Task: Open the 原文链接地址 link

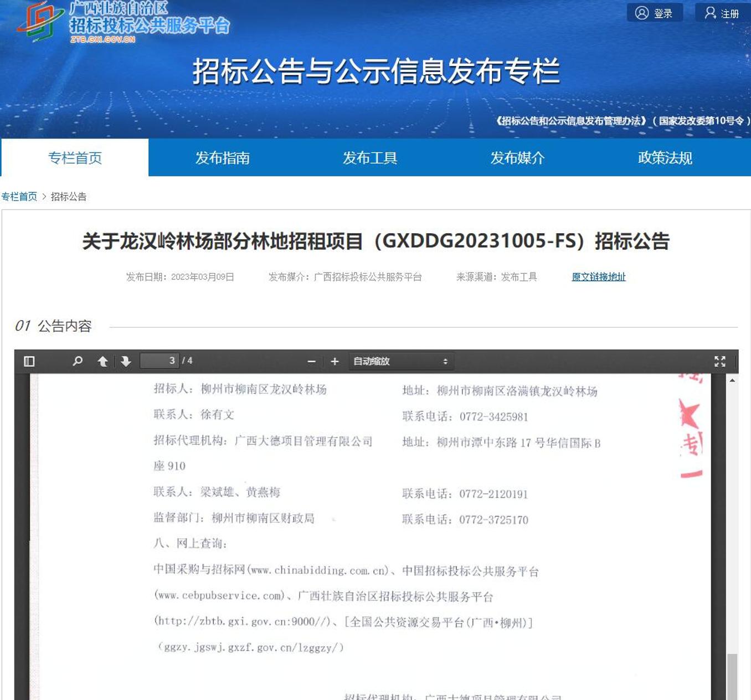Action: 598,277
